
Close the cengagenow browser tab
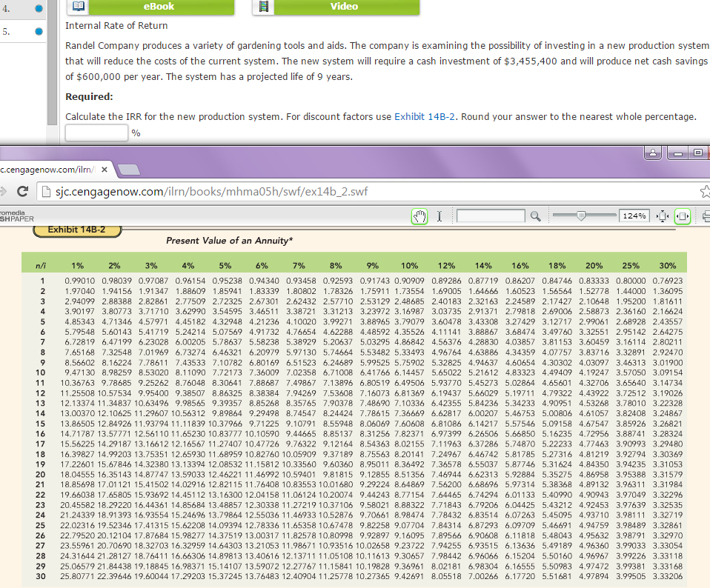pyautogui.click(x=104, y=170)
